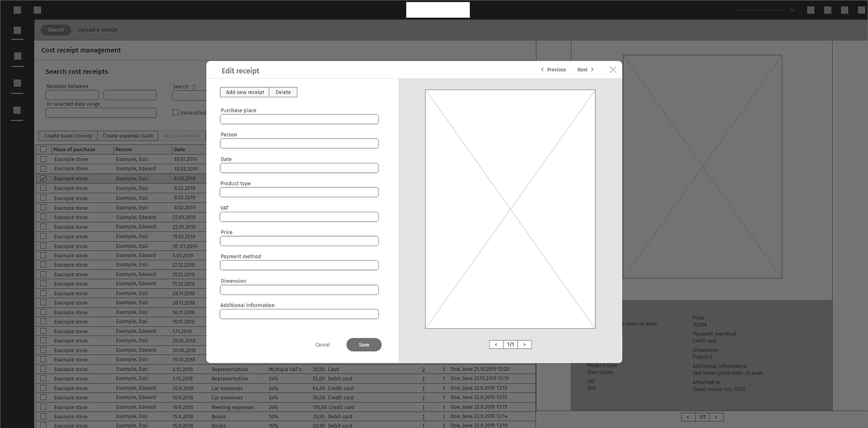Show next receipt image page in dialog

click(525, 344)
